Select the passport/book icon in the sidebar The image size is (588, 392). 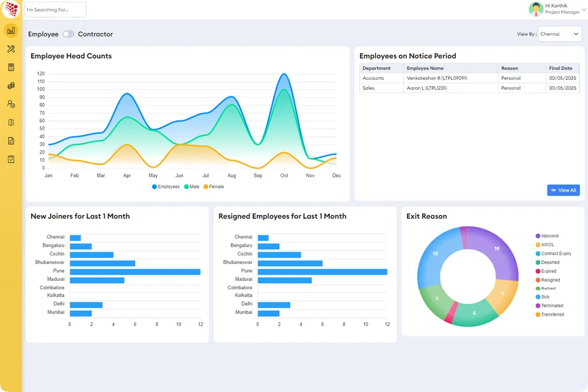click(11, 122)
